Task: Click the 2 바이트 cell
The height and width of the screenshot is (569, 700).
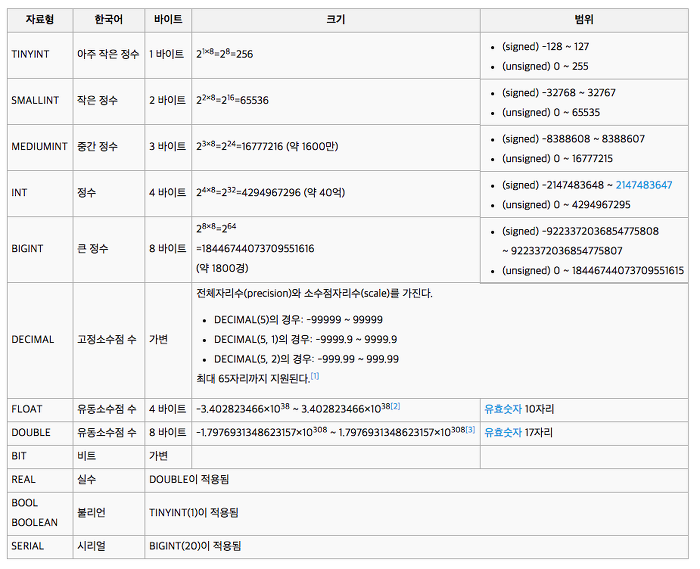Action: click(168, 100)
